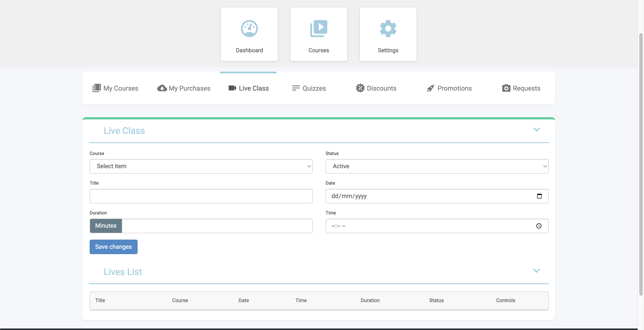The height and width of the screenshot is (330, 644).
Task: Click the My Purchases cloud download icon
Action: pyautogui.click(x=162, y=88)
